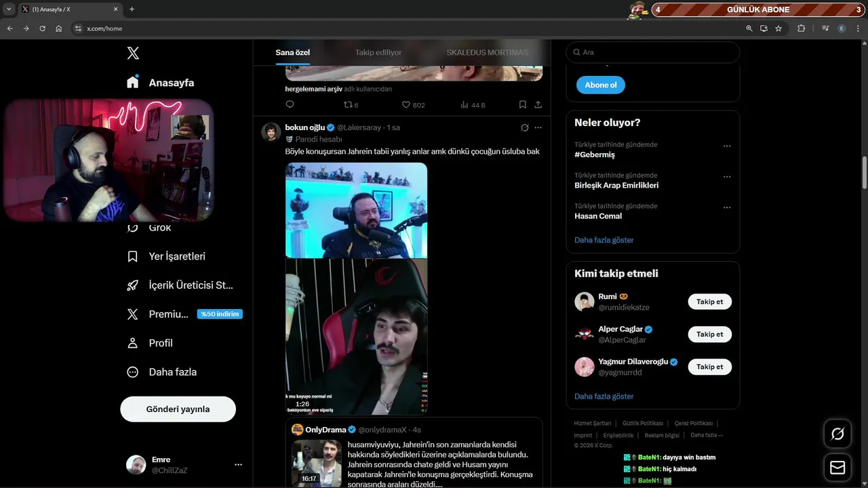The image size is (868, 488).
Task: Open the Hasan Cemal trend
Action: tap(598, 216)
